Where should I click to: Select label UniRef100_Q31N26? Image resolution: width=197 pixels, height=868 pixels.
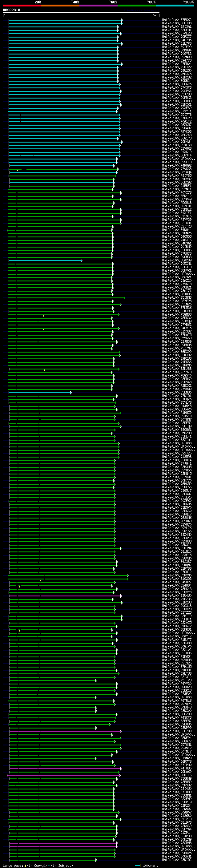pyautogui.click(x=177, y=305)
